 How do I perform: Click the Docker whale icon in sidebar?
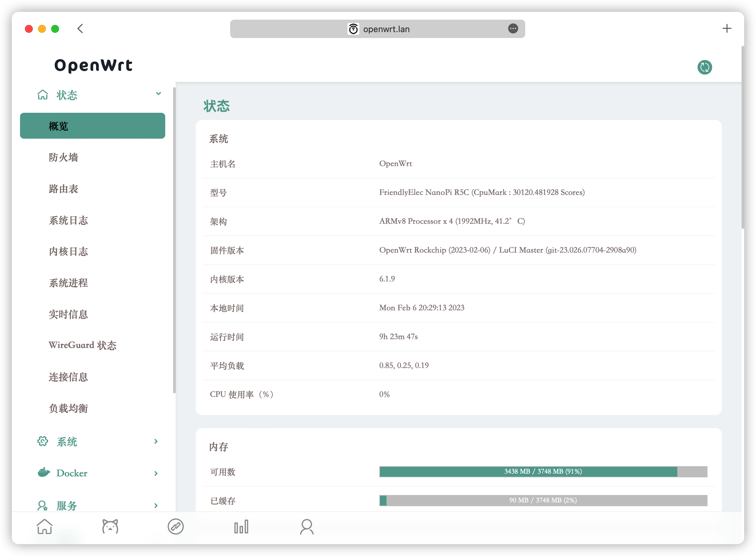43,472
